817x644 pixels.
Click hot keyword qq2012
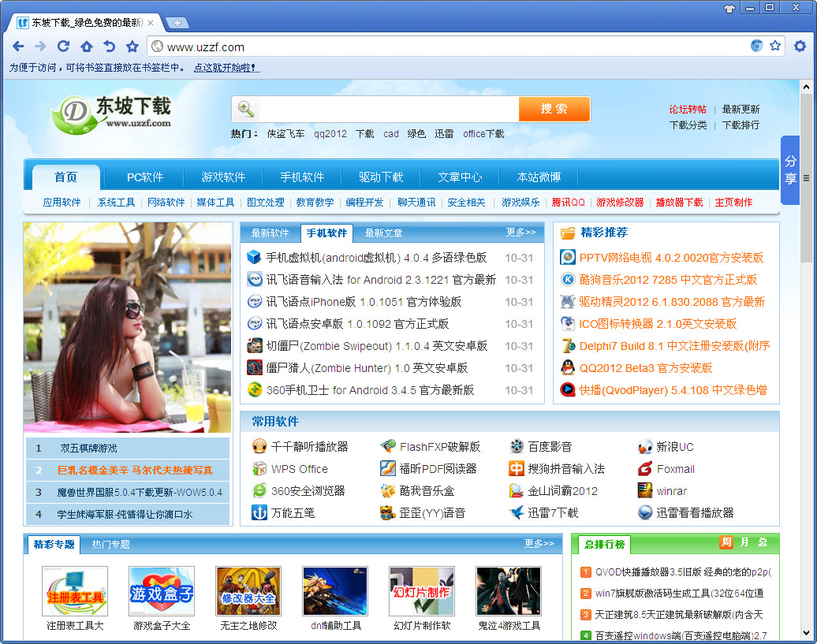click(x=330, y=134)
